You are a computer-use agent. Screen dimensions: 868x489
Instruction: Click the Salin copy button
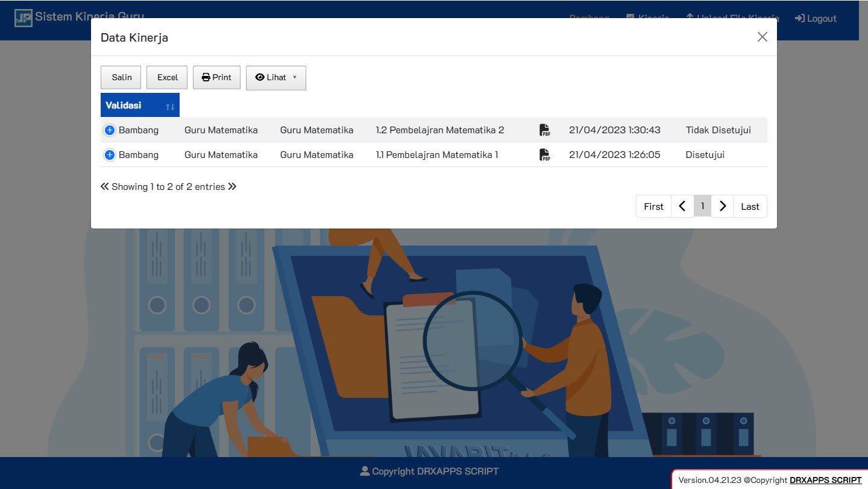pyautogui.click(x=121, y=77)
